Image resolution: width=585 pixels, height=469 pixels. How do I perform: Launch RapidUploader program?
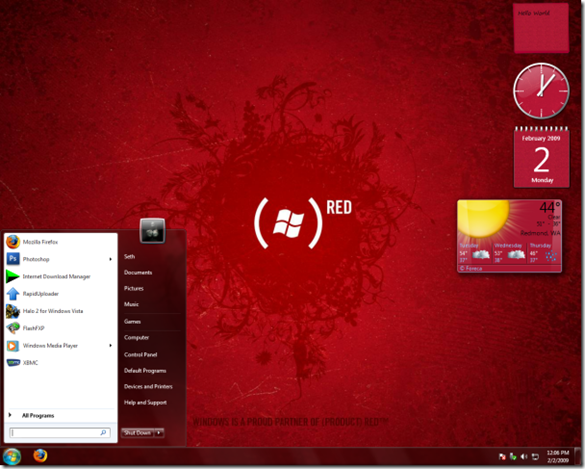pyautogui.click(x=60, y=294)
